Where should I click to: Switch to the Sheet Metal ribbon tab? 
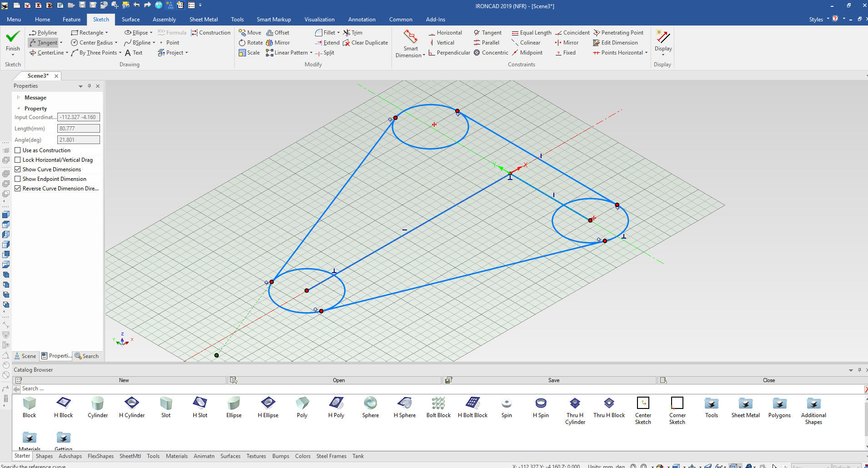[x=203, y=20]
